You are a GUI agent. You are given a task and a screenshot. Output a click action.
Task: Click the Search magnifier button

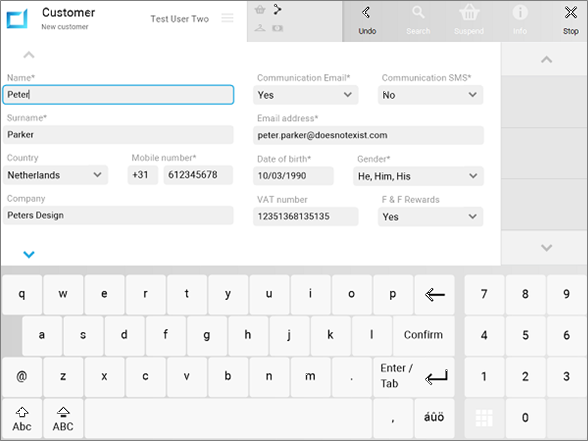coord(418,21)
